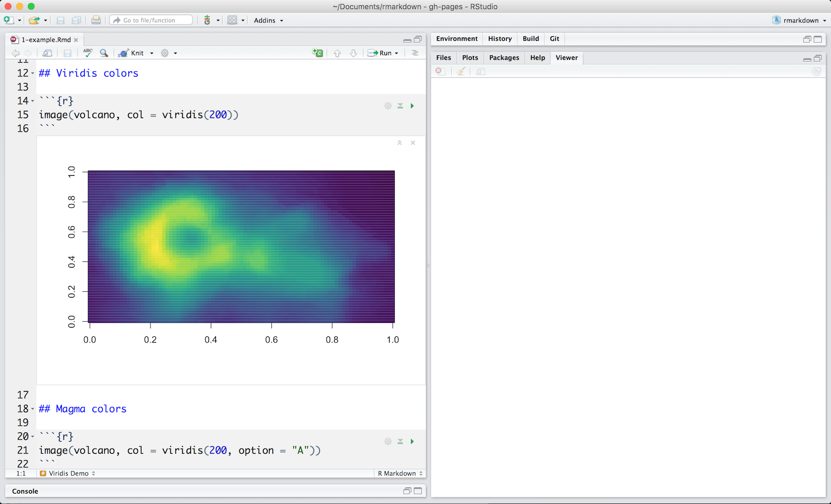Jump to the previous section using the up arrow
Viewport: 831px width, 504px height.
337,53
